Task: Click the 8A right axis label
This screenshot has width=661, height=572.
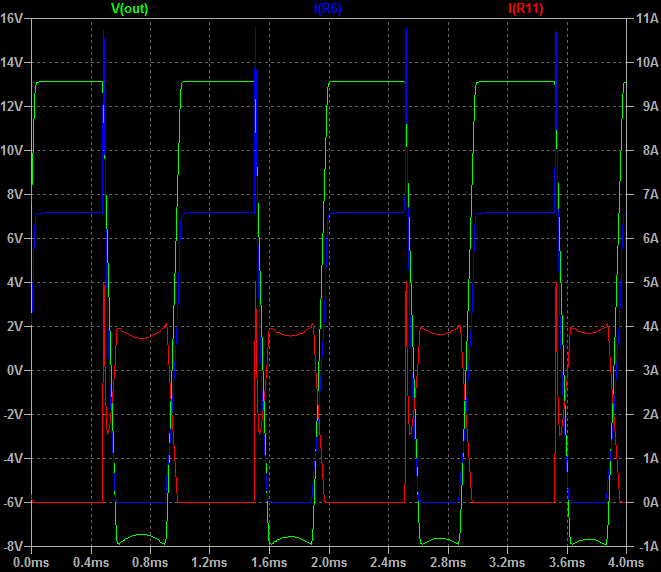Action: tap(651, 150)
